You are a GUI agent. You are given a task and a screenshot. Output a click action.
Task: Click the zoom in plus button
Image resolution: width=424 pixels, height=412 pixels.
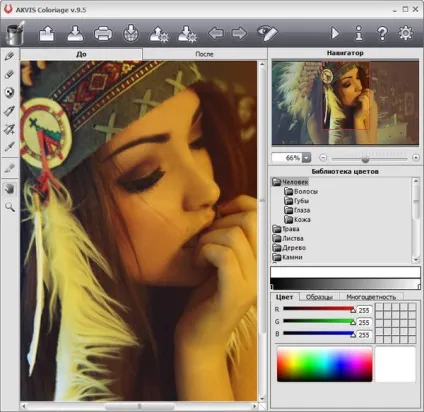tap(416, 158)
